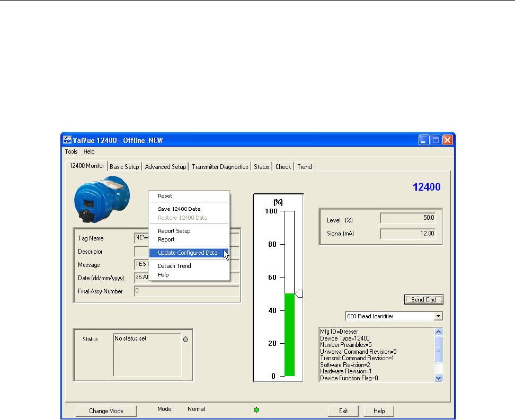Click the green level bar in gauge
This screenshot has height=420, width=515.
(x=289, y=335)
